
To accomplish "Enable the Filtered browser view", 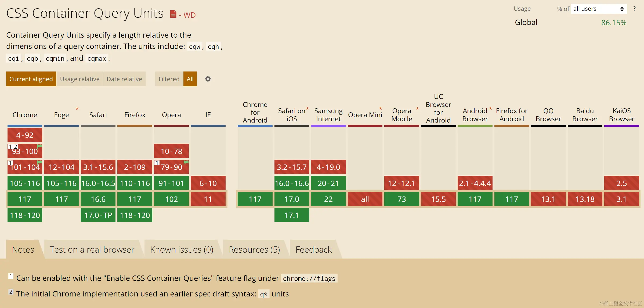I will point(169,79).
